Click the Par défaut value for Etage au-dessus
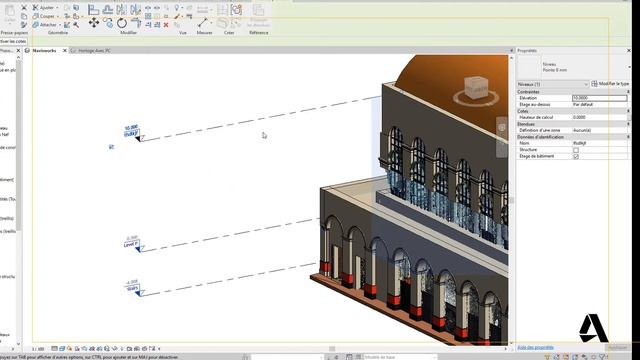640x360 pixels. pos(599,104)
